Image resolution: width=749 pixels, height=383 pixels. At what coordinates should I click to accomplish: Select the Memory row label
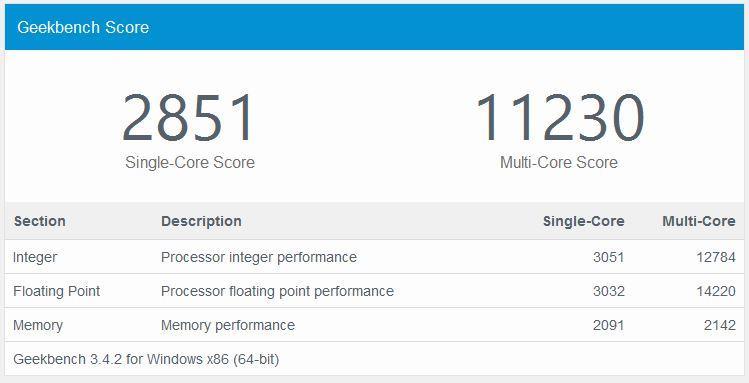(38, 325)
